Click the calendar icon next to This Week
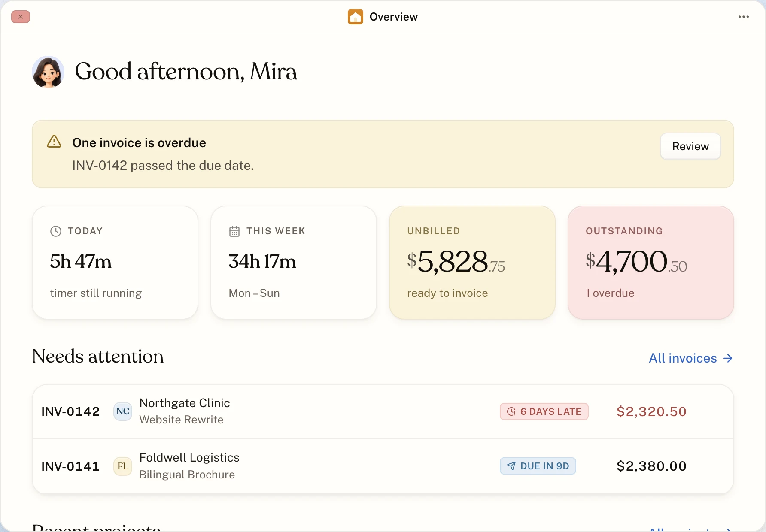Screen dimensions: 766x532 (234, 231)
